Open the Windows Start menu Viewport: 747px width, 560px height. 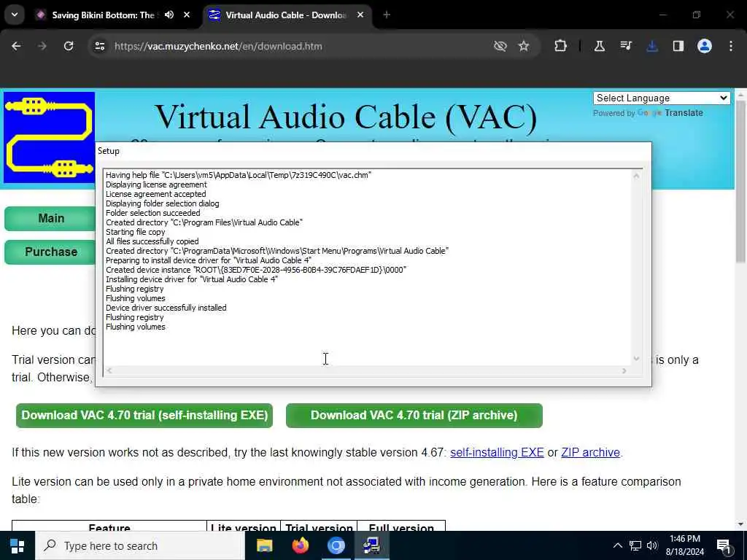[18, 545]
